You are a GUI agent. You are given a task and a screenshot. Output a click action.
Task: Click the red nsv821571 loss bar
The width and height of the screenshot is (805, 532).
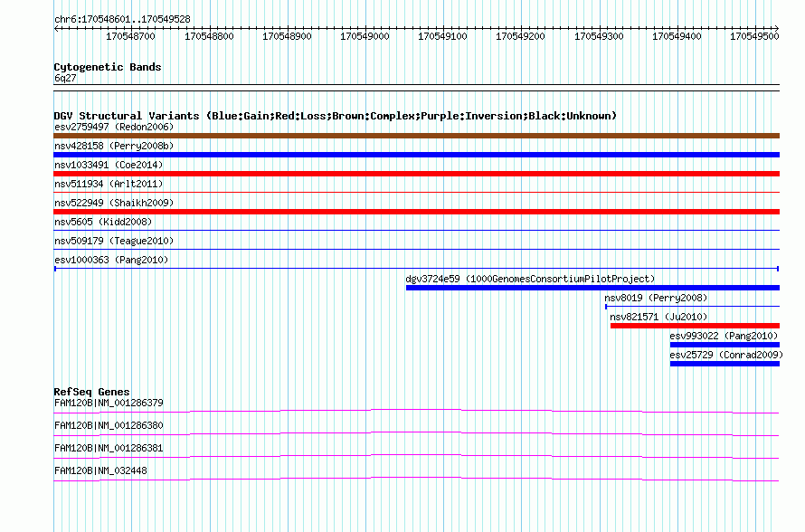click(696, 326)
